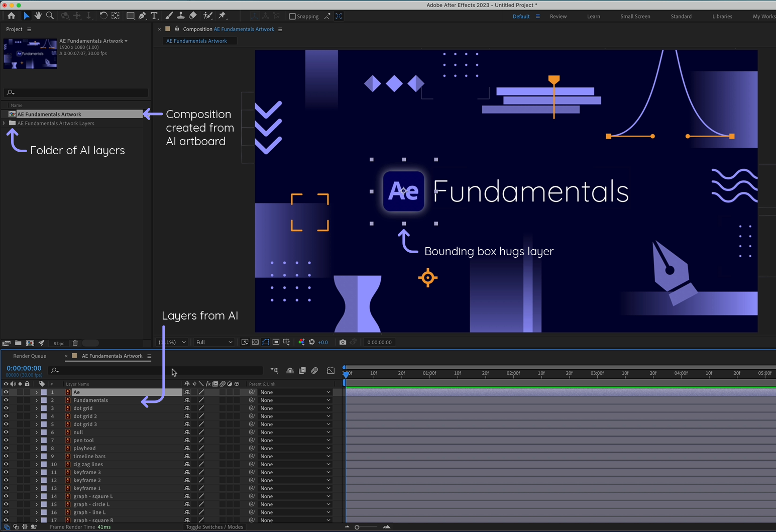Select the Puppet Pin tool
The width and height of the screenshot is (776, 532).
[x=221, y=16]
